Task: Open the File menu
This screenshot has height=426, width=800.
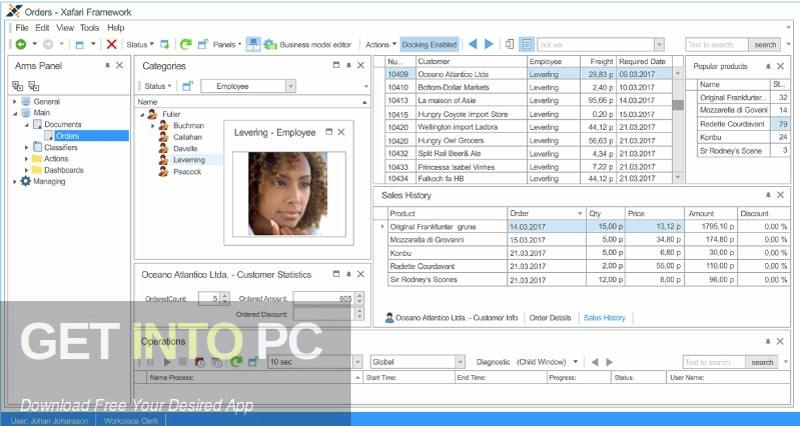Action: [22, 28]
